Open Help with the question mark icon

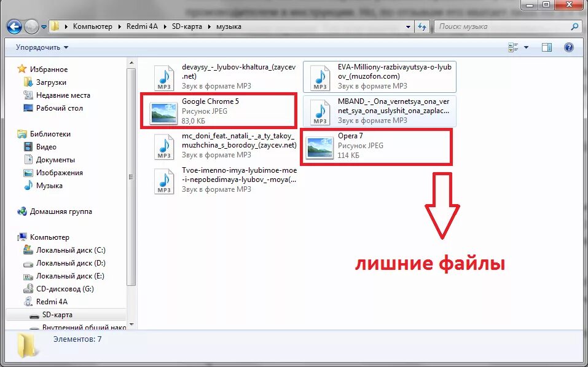(x=569, y=47)
